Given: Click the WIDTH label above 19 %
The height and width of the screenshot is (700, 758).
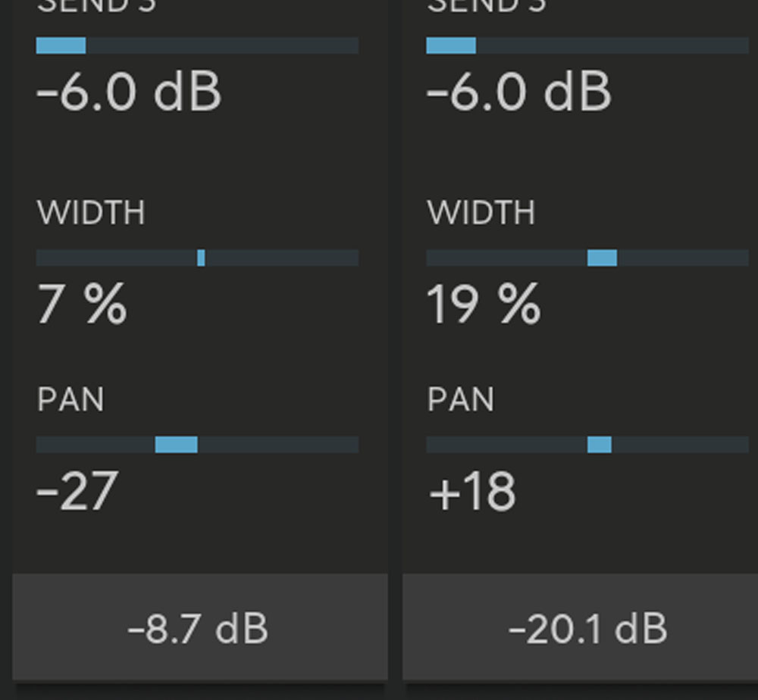Looking at the screenshot, I should tap(481, 213).
